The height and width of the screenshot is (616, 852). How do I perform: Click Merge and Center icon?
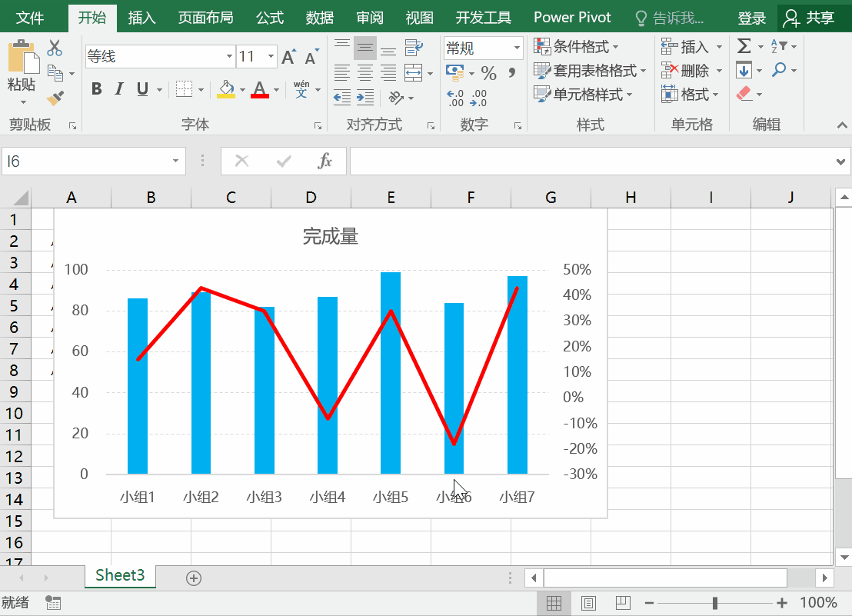tap(414, 72)
